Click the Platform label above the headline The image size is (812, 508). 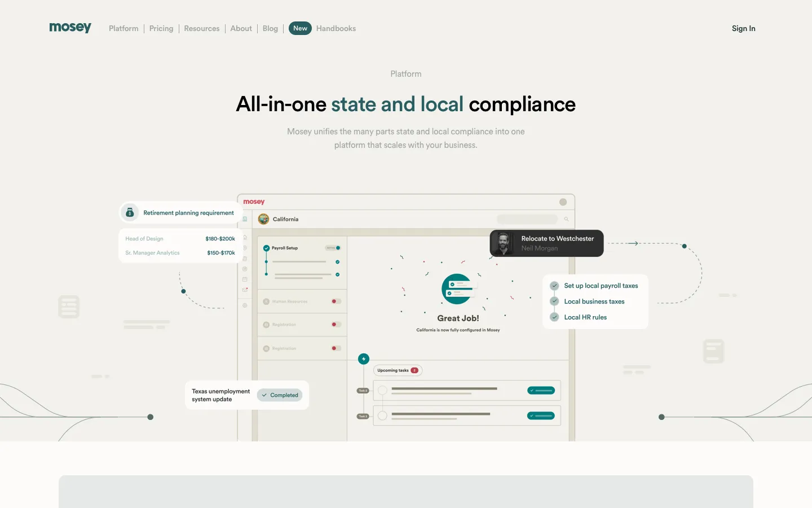coord(406,74)
